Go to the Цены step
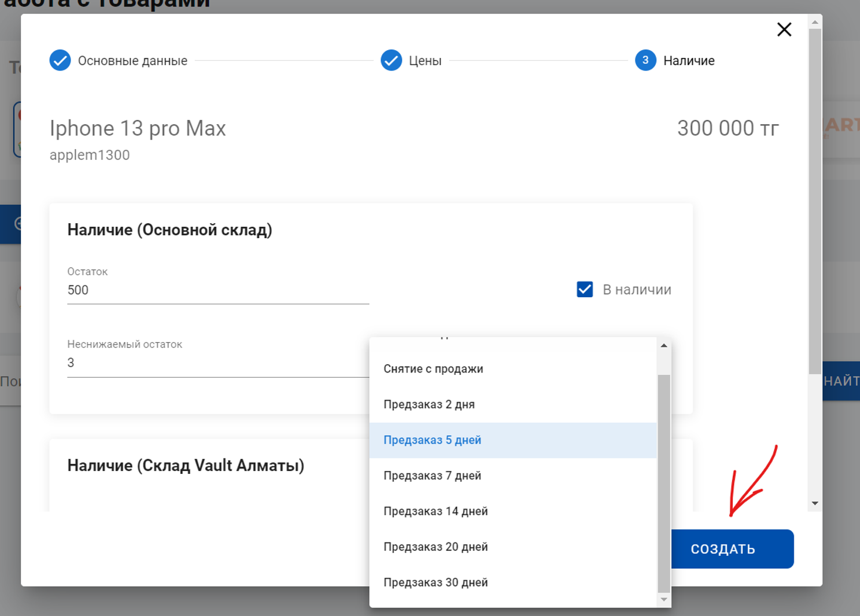 click(425, 61)
